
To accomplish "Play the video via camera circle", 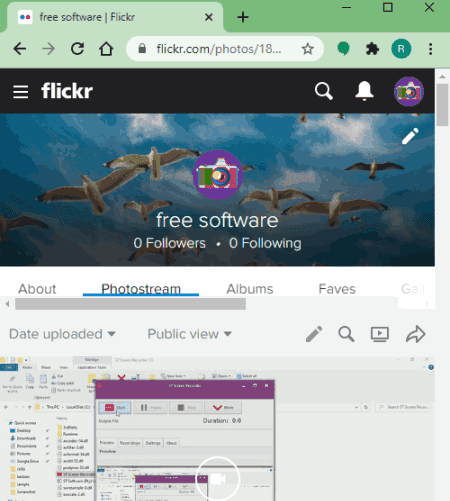I will tap(218, 479).
